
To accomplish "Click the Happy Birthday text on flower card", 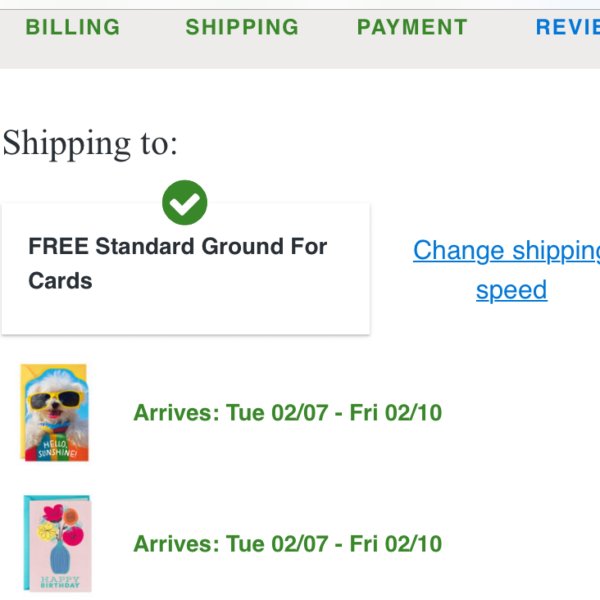I will (60, 582).
